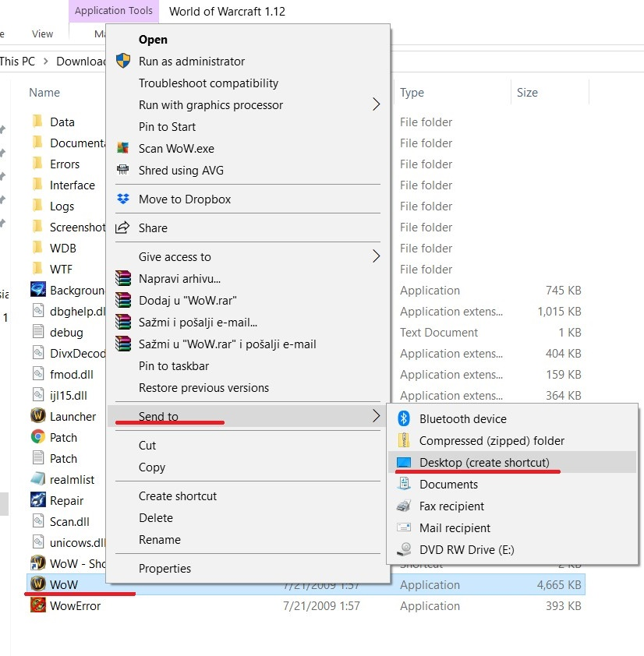Expand Give access to submenu arrow
This screenshot has height=656, width=644.
tap(376, 256)
